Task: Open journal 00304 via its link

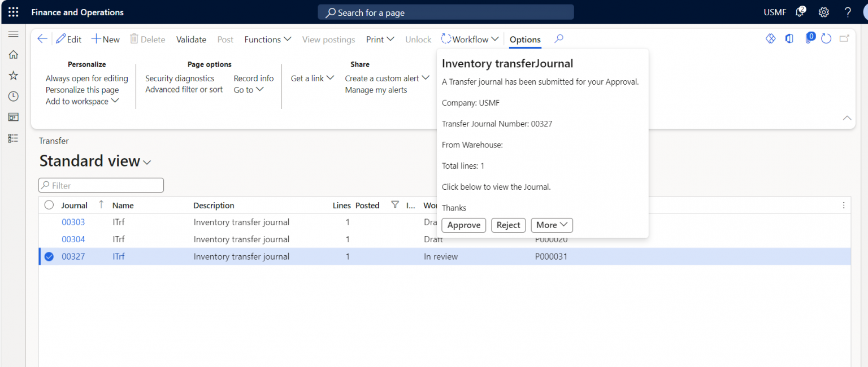Action: 73,239
